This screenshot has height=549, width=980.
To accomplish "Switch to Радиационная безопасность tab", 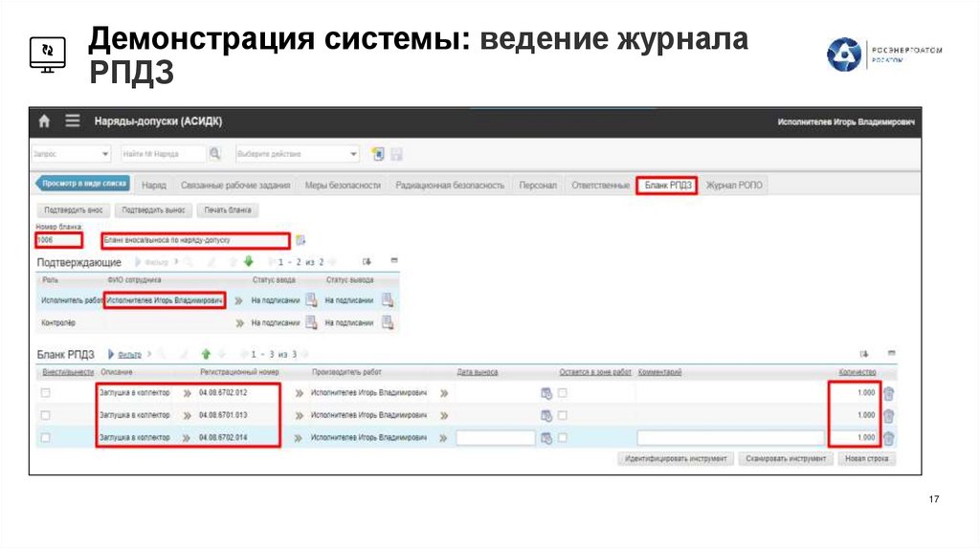I will click(x=450, y=185).
